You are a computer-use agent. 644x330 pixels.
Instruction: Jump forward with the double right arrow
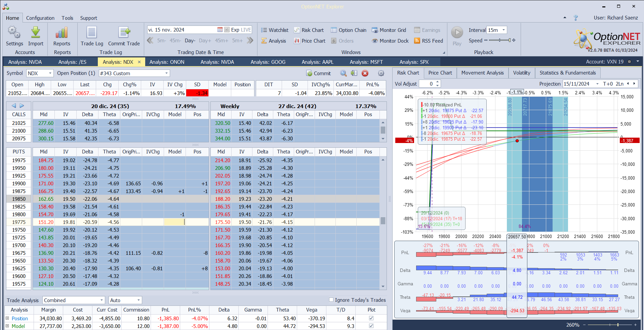coord(250,41)
